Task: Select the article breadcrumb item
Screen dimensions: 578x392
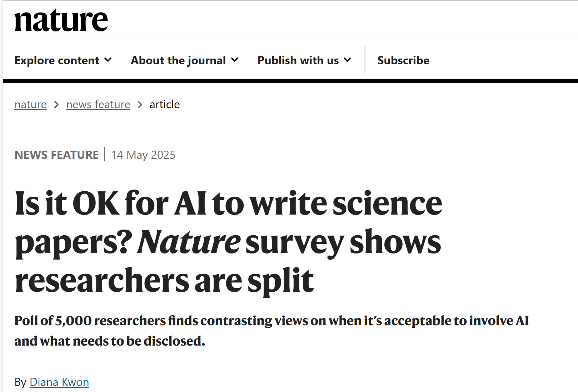Action: click(165, 105)
